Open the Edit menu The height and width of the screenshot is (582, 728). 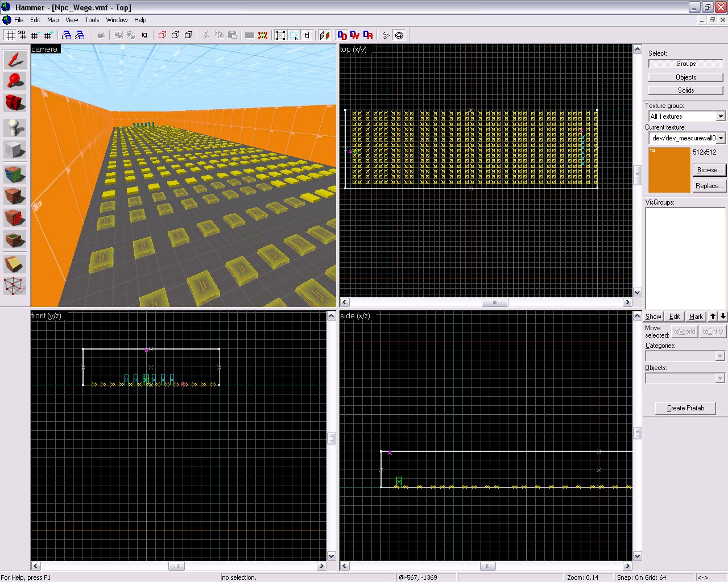35,20
